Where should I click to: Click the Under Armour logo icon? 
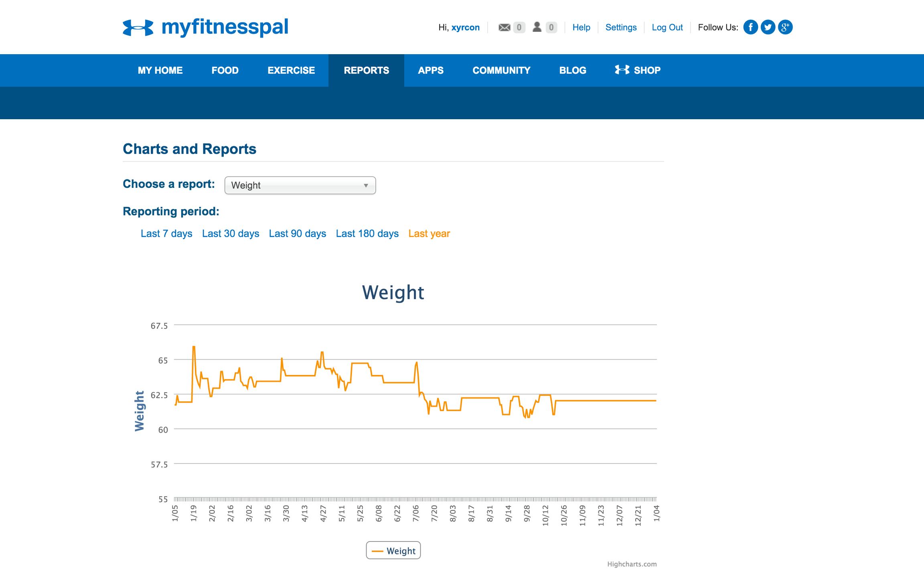pyautogui.click(x=138, y=28)
